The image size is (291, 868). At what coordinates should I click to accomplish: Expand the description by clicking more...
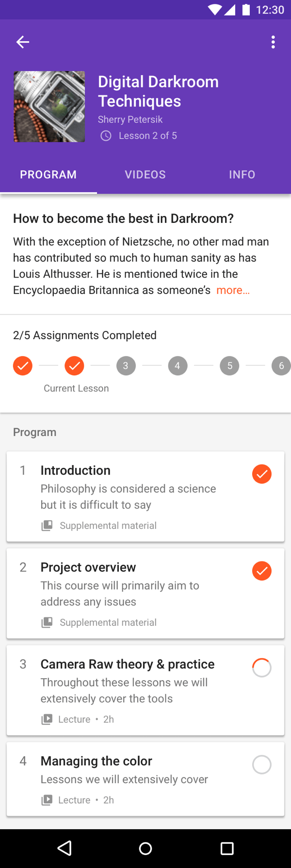point(232,290)
